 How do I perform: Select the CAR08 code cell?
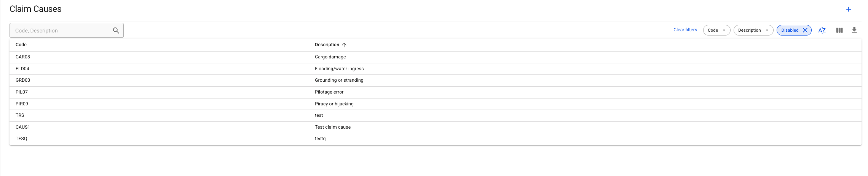pos(23,57)
